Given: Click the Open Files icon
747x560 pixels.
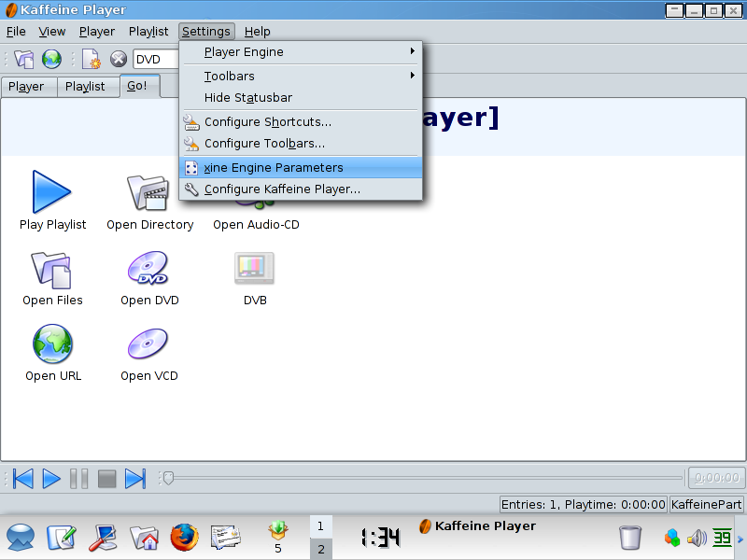Looking at the screenshot, I should (52, 269).
